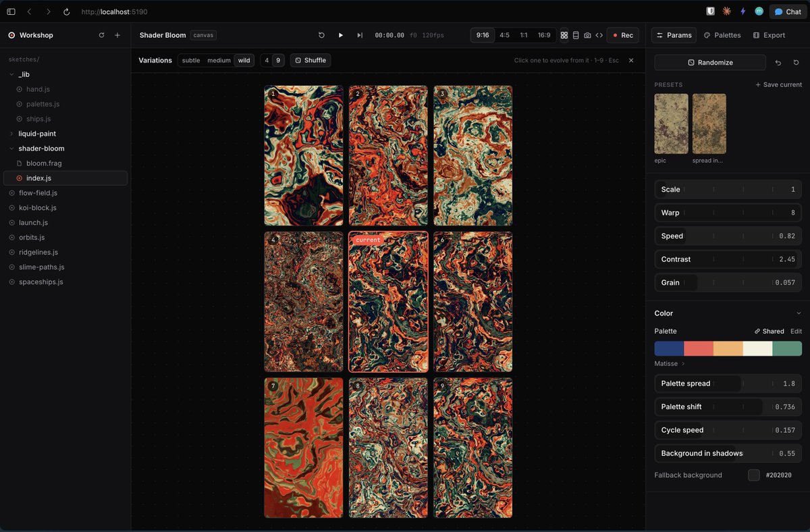Add a new sketch with the plus icon

117,35
